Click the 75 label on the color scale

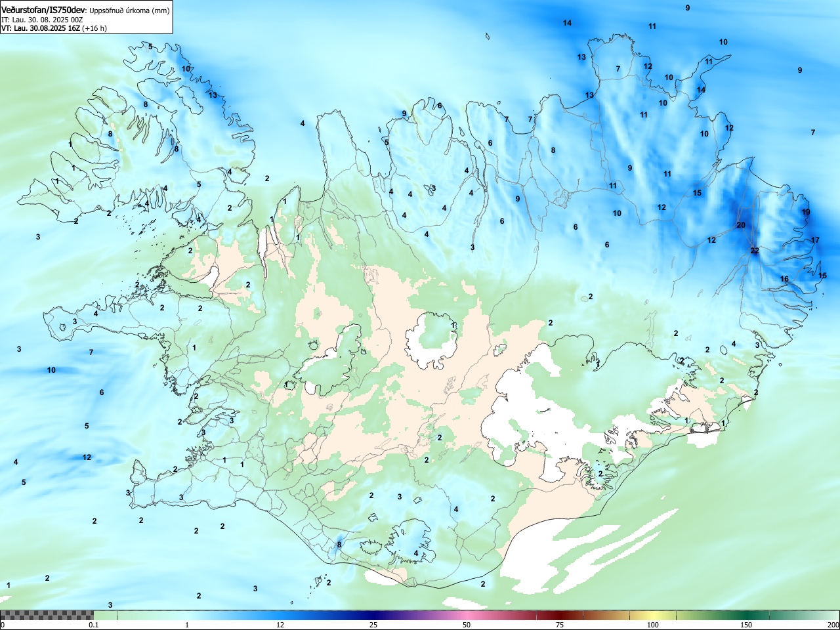(x=560, y=625)
